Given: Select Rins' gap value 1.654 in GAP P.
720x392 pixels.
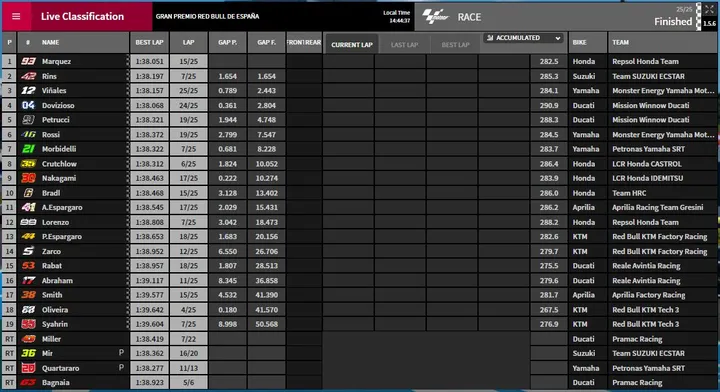Looking at the screenshot, I should [x=227, y=76].
